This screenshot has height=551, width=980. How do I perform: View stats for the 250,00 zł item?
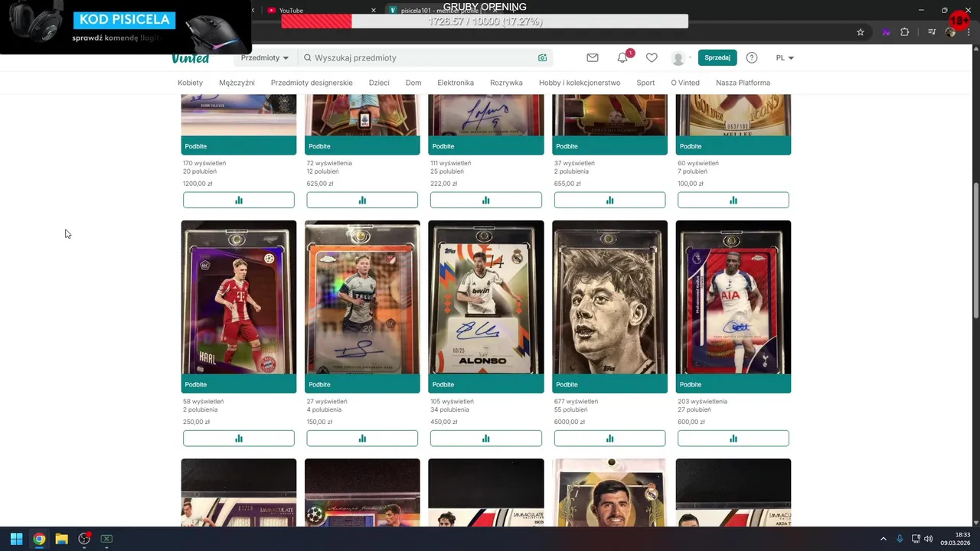[239, 439]
